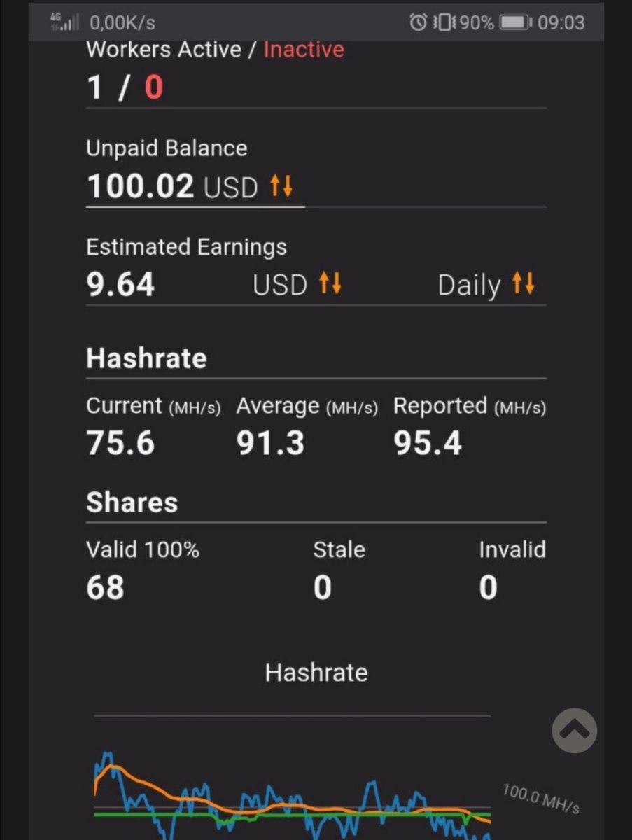
Task: Select the Average hashrate value 91.3
Action: (x=270, y=443)
